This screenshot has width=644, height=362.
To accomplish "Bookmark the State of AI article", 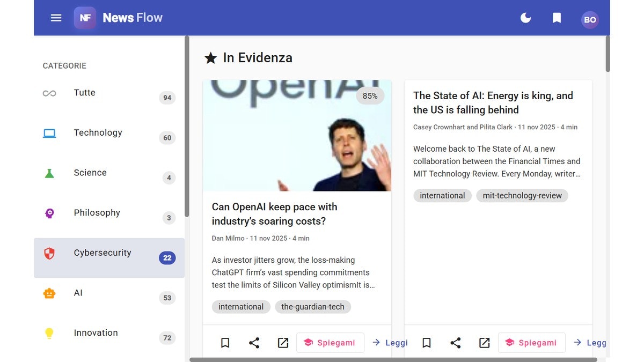I will [426, 343].
